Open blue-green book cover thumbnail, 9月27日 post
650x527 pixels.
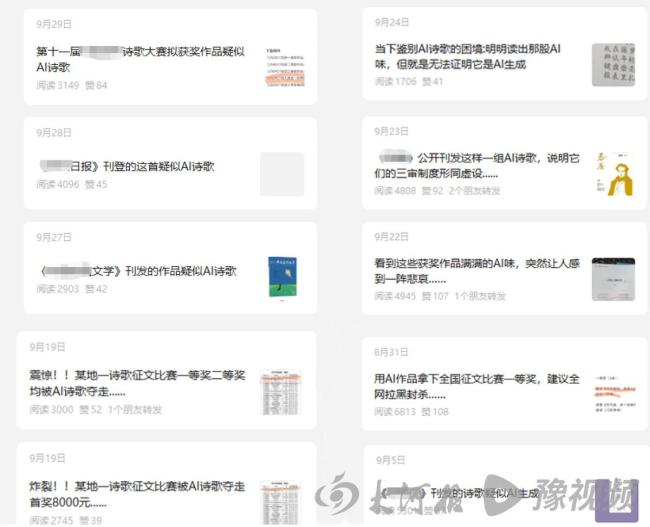coord(282,277)
